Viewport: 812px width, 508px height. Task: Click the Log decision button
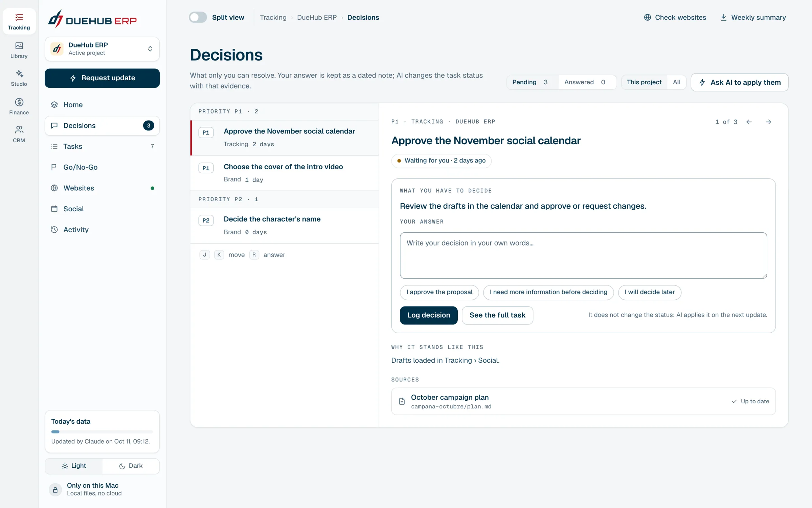(x=429, y=315)
